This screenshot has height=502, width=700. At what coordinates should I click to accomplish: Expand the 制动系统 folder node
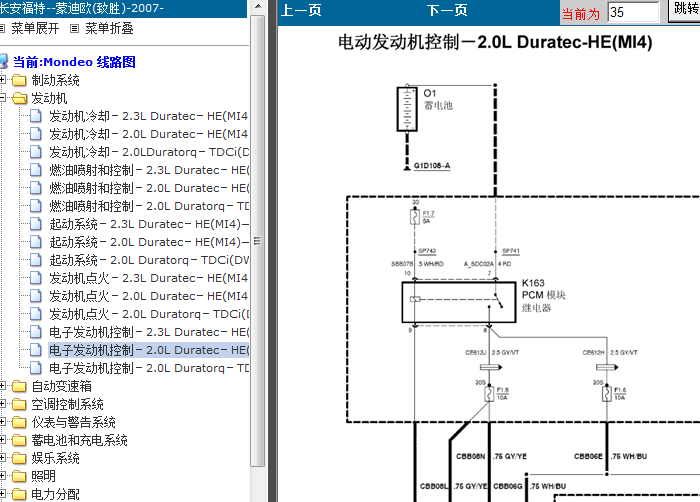(x=2, y=80)
